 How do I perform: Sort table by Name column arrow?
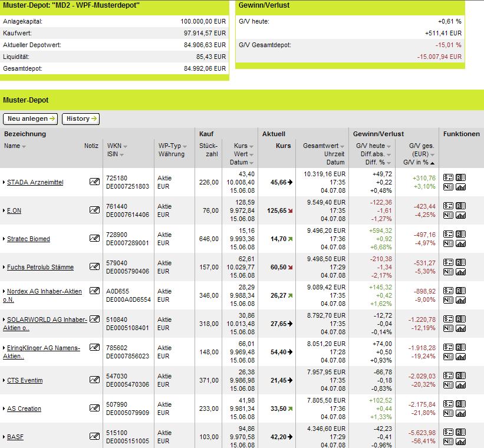click(x=24, y=147)
